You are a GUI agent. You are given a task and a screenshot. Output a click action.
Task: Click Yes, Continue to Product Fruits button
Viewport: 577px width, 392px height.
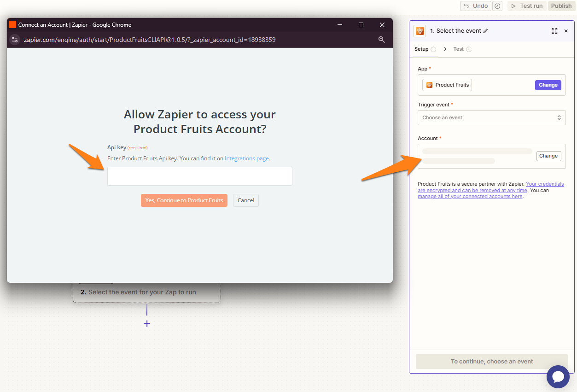184,200
